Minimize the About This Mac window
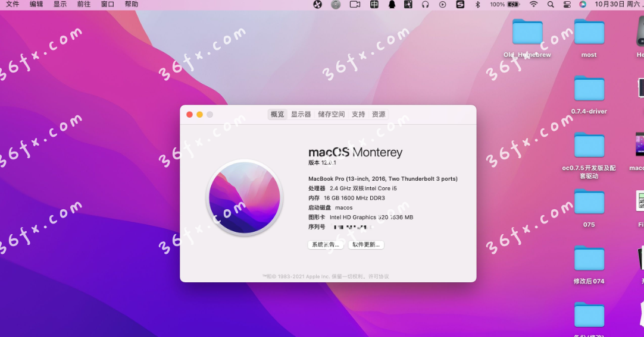Viewport: 644px width, 337px height. point(199,115)
